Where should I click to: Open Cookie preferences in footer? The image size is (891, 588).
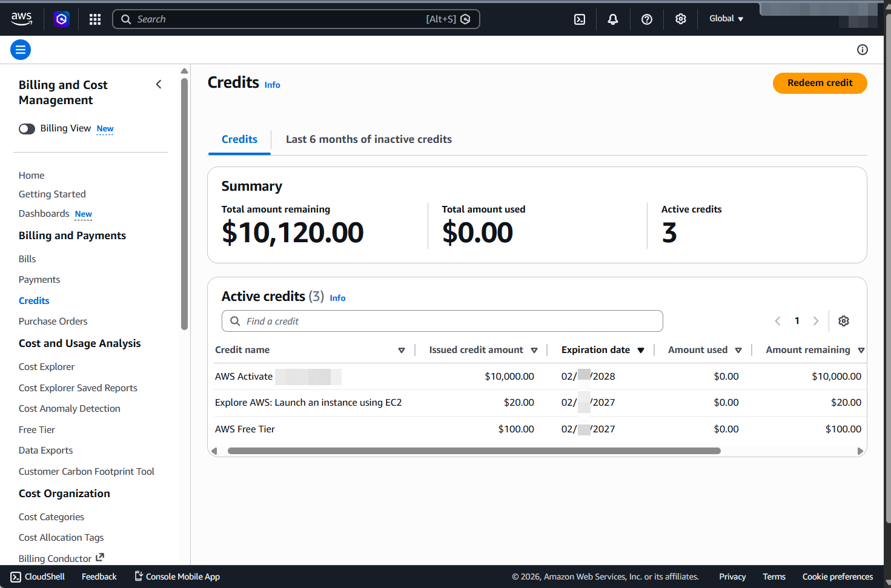pos(838,576)
